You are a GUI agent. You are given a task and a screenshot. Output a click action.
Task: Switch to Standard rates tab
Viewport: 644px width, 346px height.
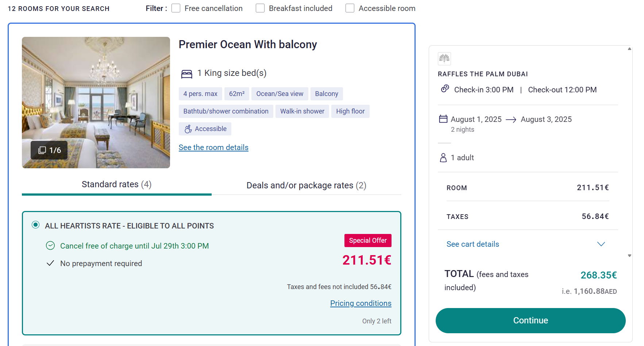[117, 185]
